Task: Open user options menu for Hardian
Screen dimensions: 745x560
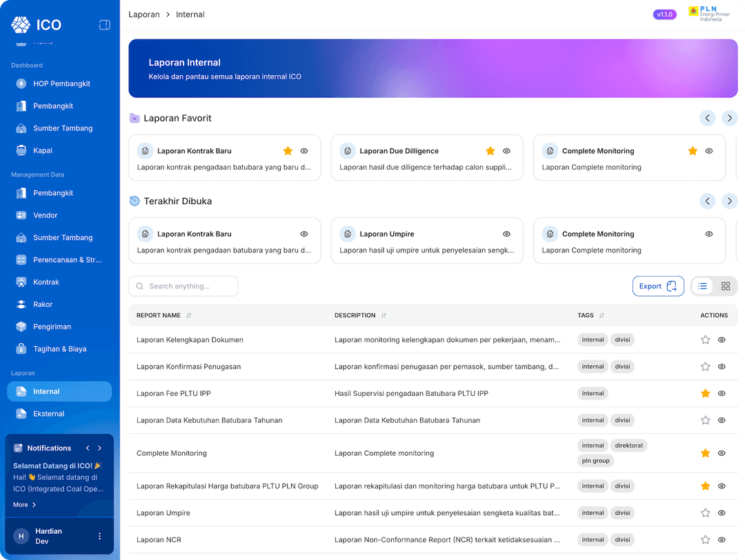Action: [99, 536]
